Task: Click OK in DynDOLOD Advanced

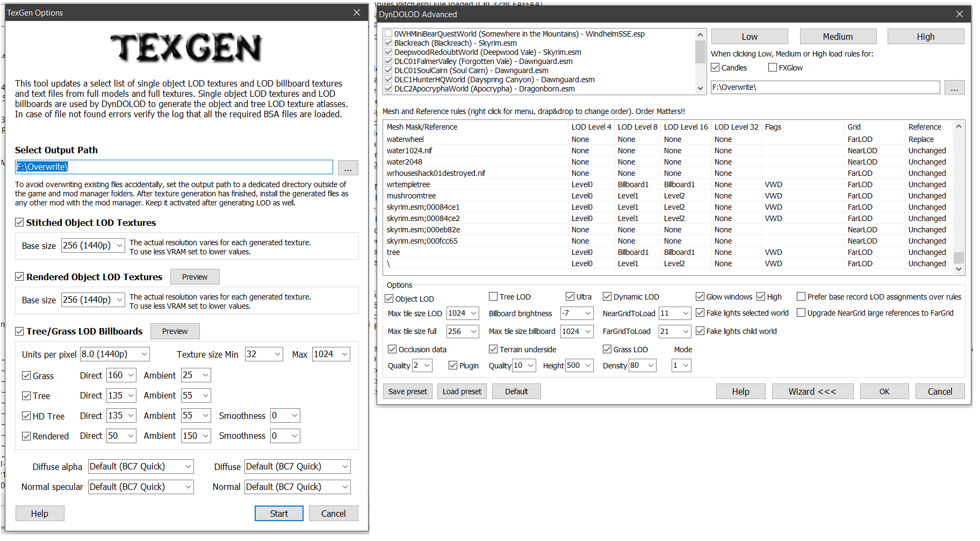Action: click(x=884, y=391)
